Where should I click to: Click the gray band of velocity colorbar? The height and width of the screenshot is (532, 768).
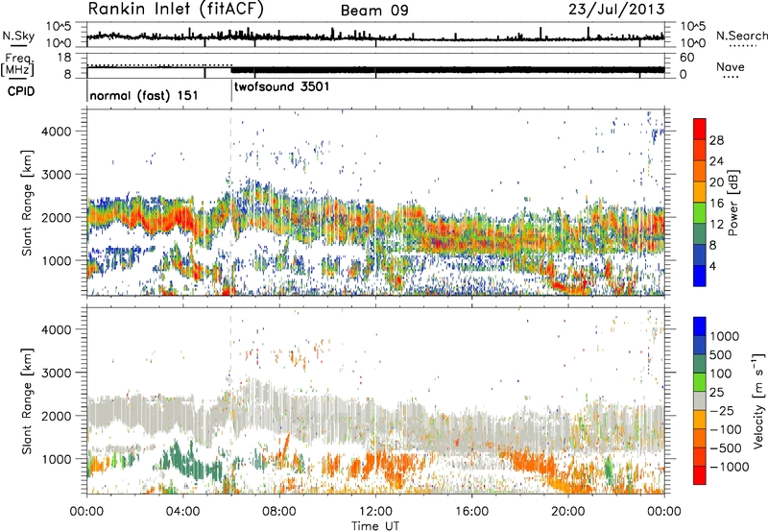[x=700, y=401]
